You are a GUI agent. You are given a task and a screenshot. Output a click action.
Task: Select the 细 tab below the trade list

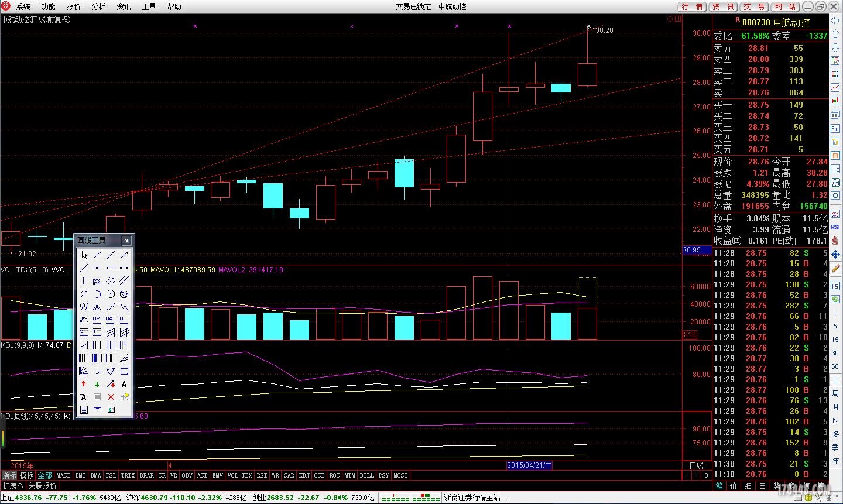point(748,486)
